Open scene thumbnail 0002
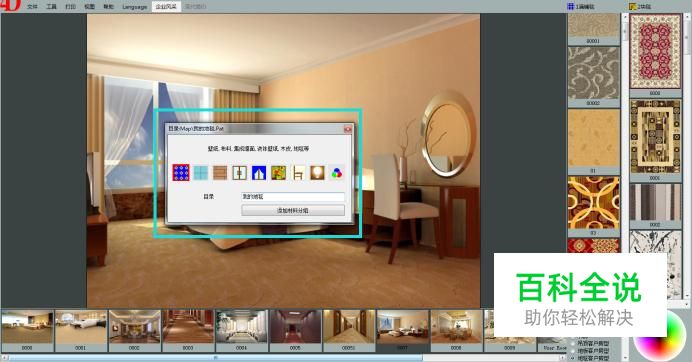Image resolution: width=692 pixels, height=362 pixels. click(135, 330)
